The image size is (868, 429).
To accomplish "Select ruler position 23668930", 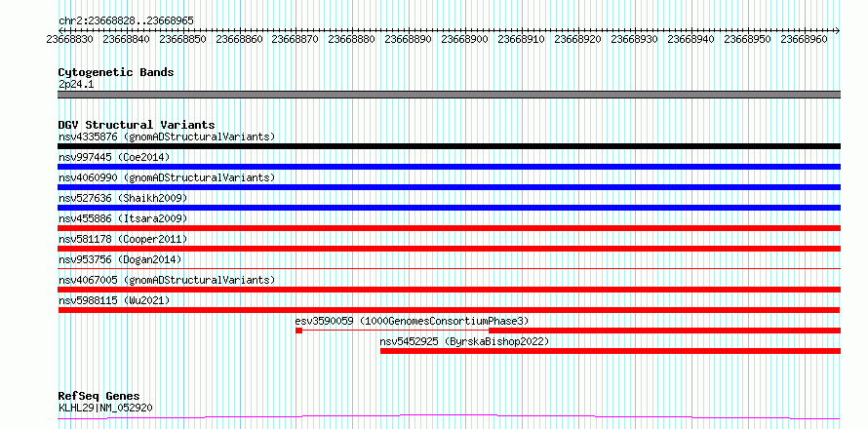I will tap(634, 39).
